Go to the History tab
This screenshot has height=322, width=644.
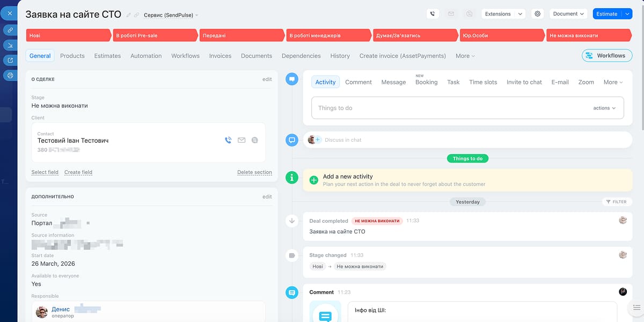(340, 56)
